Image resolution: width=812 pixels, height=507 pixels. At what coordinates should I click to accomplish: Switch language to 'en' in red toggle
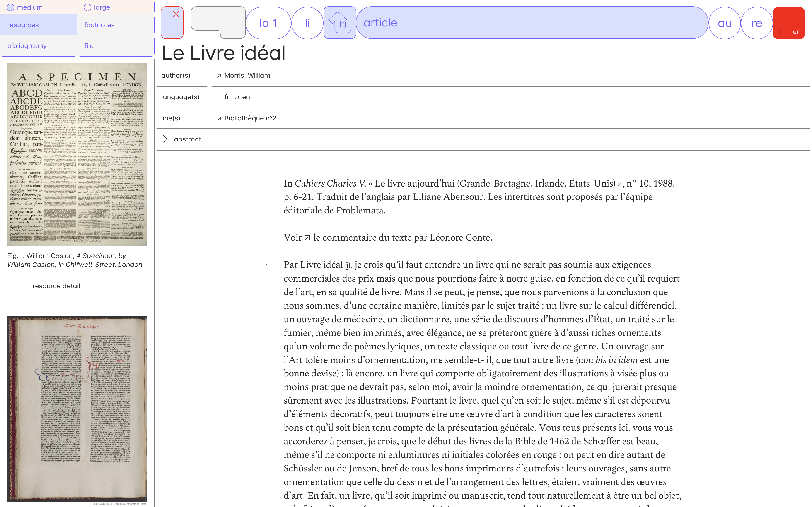pyautogui.click(x=796, y=32)
